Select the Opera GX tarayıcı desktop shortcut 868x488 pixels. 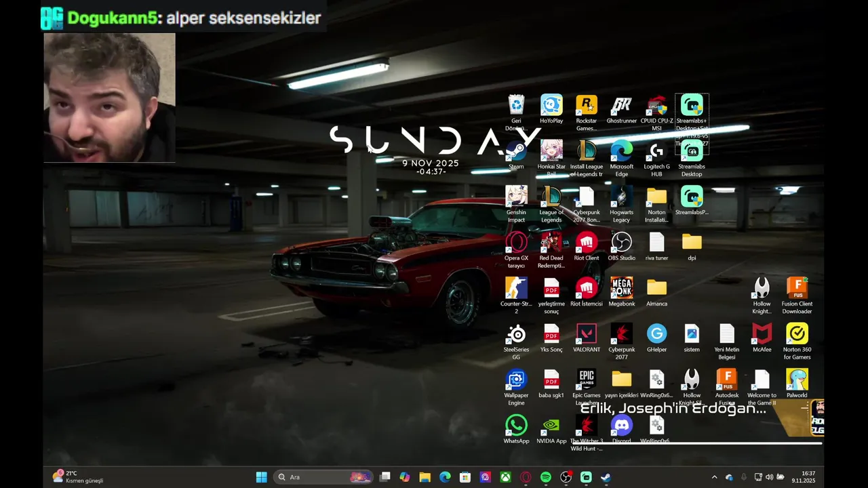click(x=516, y=250)
